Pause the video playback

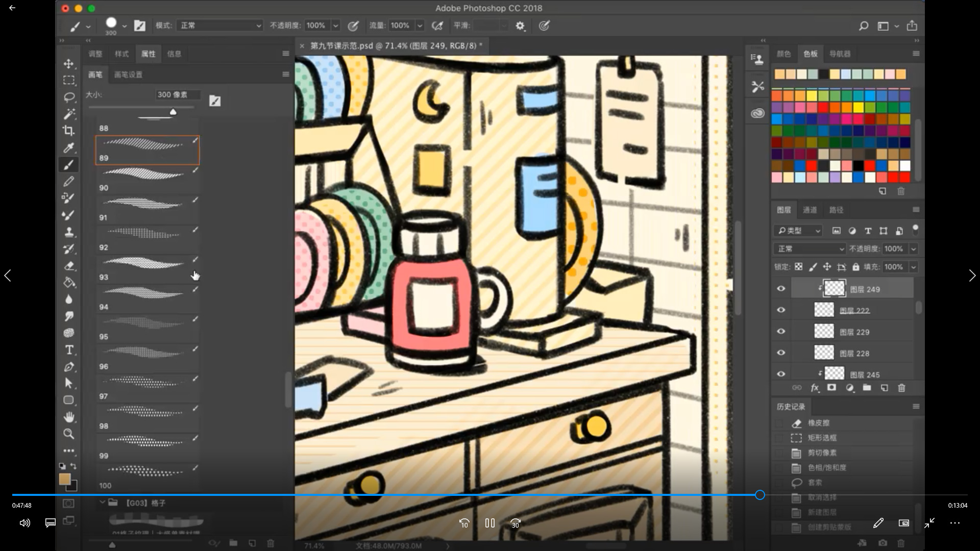coord(490,523)
